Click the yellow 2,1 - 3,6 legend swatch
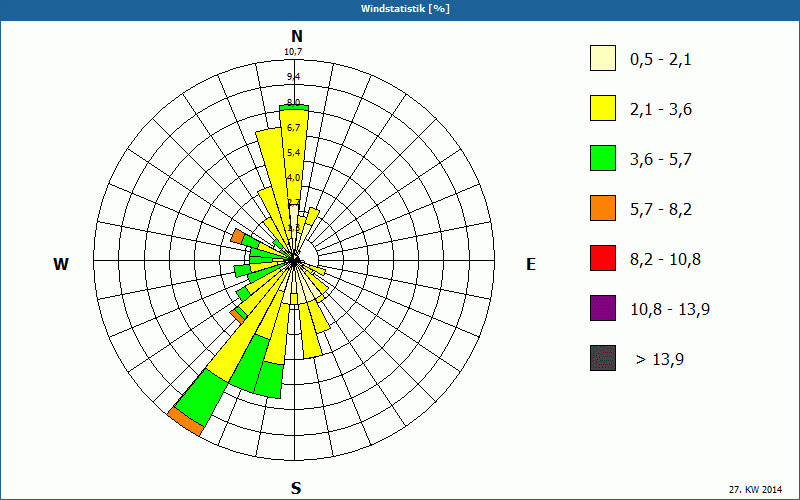This screenshot has height=500, width=800. click(603, 108)
